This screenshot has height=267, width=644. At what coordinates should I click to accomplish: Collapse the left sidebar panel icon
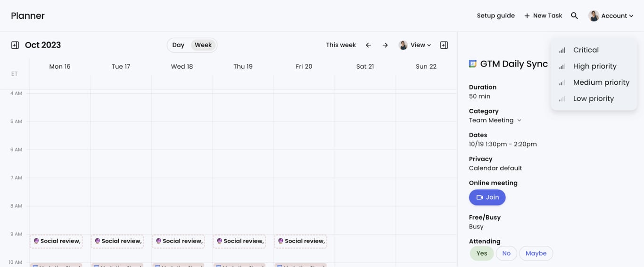(x=15, y=45)
